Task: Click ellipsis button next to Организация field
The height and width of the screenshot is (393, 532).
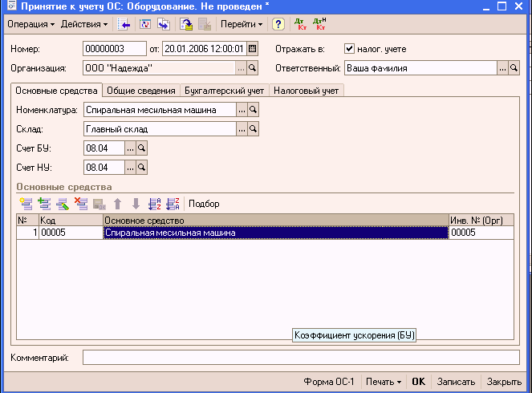Action: (x=241, y=68)
